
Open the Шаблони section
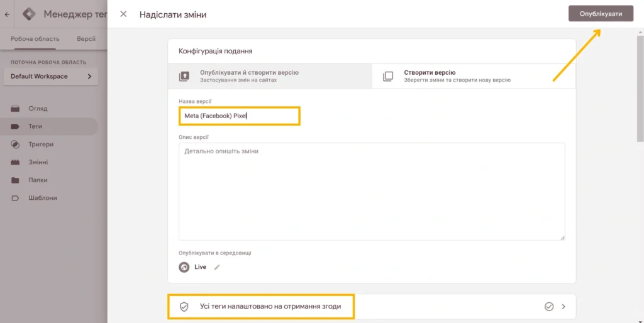[x=49, y=198]
